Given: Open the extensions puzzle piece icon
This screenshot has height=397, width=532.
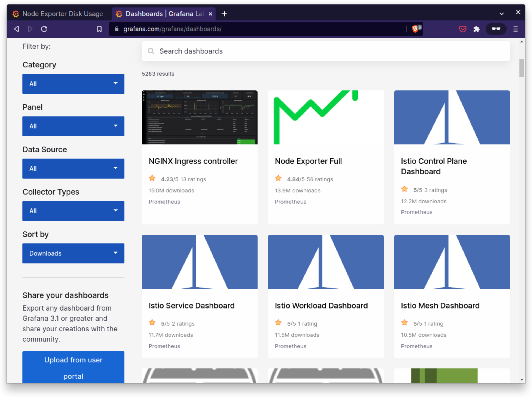Looking at the screenshot, I should 476,29.
